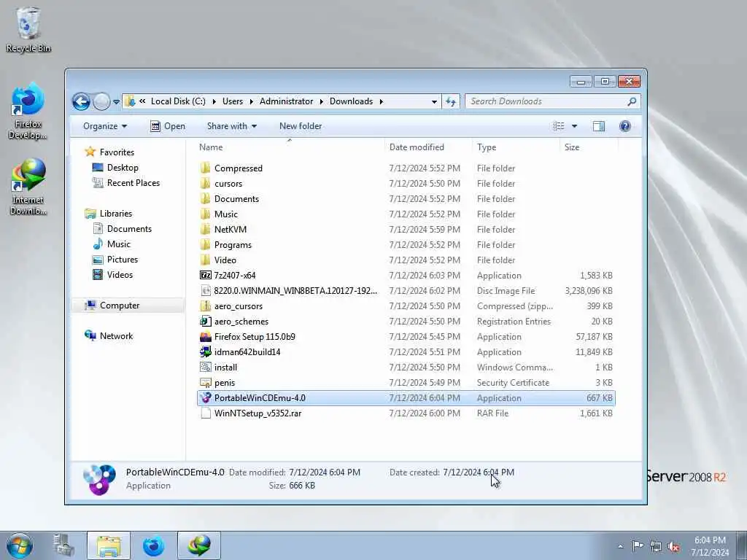Viewport: 747px width, 560px height.
Task: Open recent pages dropdown beside navigation arrows
Action: click(x=116, y=102)
